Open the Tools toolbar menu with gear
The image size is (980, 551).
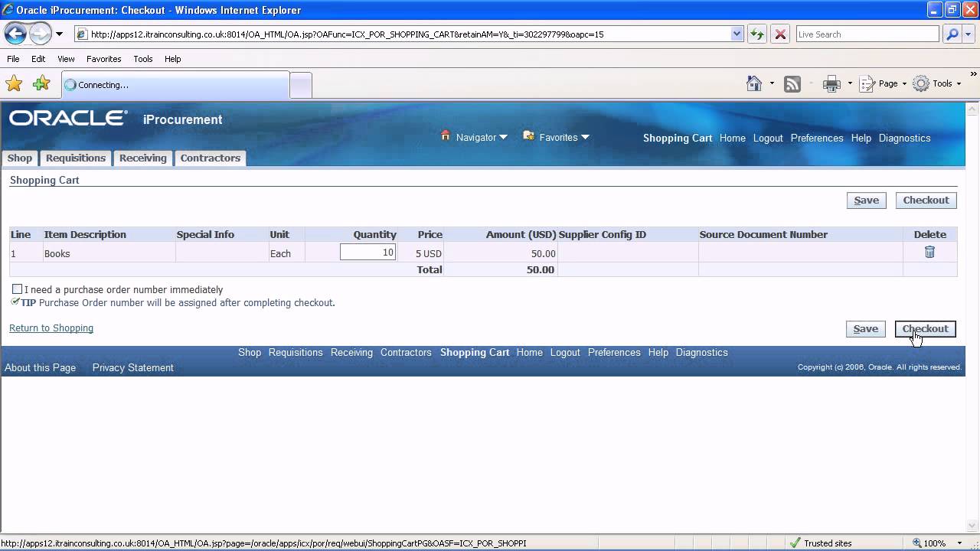click(937, 83)
